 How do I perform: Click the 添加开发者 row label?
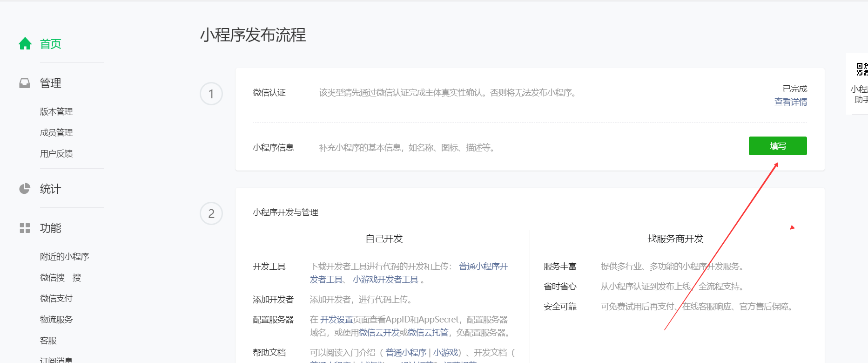point(273,299)
